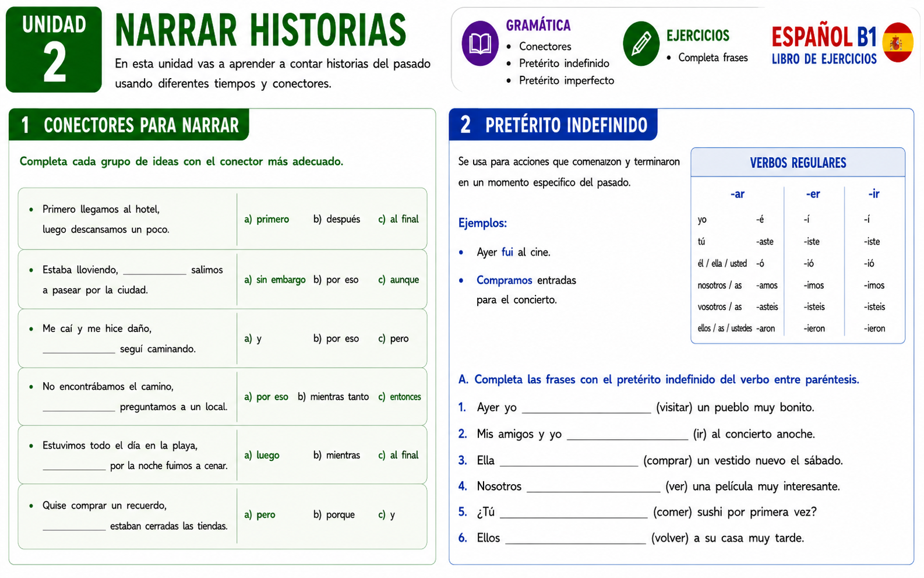Click the -er column header
Screen dimensions: 924x578
point(813,194)
